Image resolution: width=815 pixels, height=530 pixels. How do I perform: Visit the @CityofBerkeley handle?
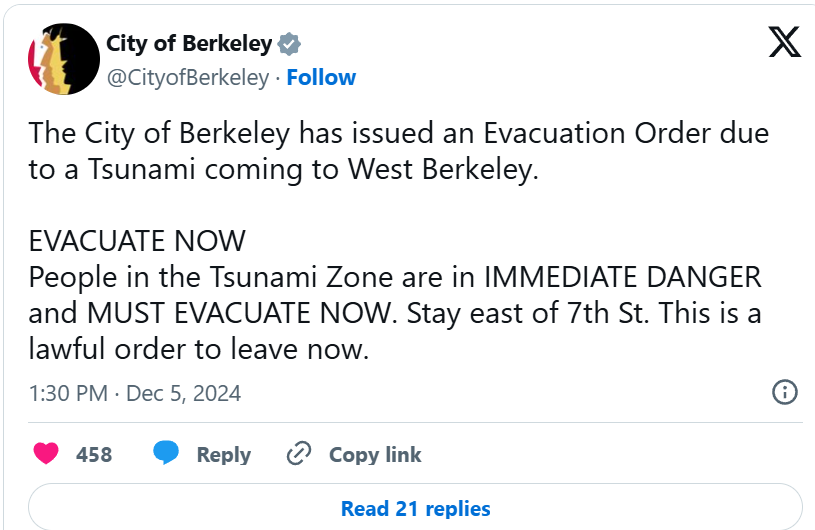click(188, 78)
